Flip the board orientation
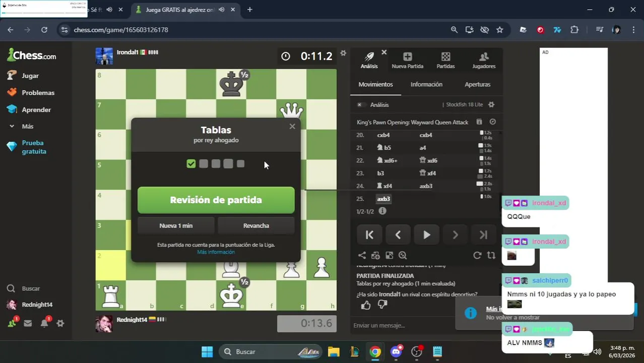This screenshot has height=363, width=644. pos(491,256)
